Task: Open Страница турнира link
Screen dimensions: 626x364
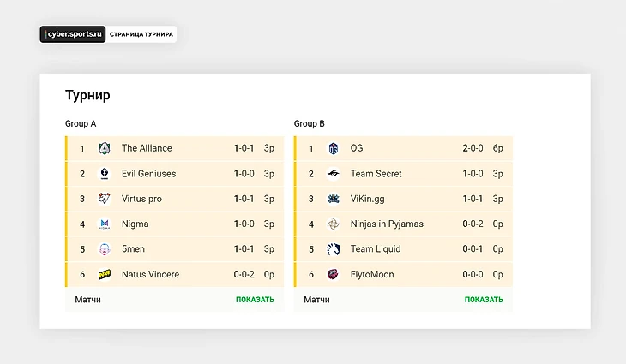Action: pyautogui.click(x=141, y=34)
